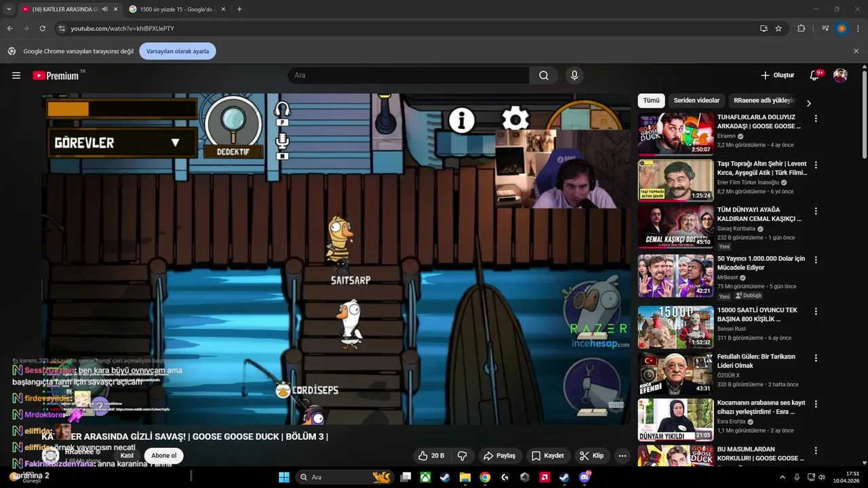This screenshot has width=868, height=488.
Task: Open Chrome extensions puzzle icon
Action: pos(802,28)
